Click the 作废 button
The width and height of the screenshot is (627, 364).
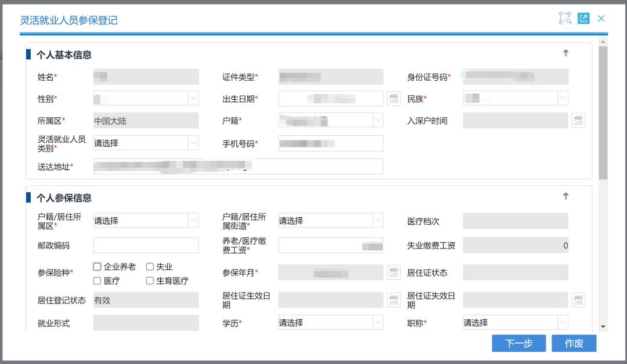click(574, 343)
